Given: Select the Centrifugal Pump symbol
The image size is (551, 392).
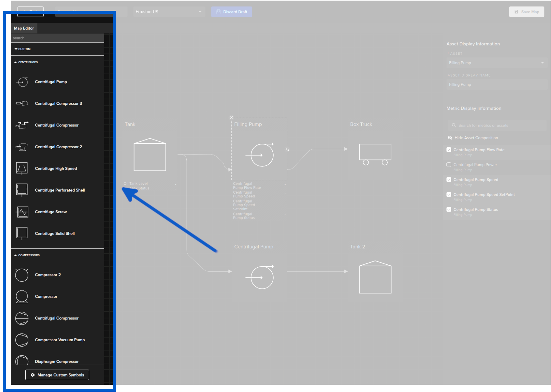Looking at the screenshot, I should coord(51,82).
